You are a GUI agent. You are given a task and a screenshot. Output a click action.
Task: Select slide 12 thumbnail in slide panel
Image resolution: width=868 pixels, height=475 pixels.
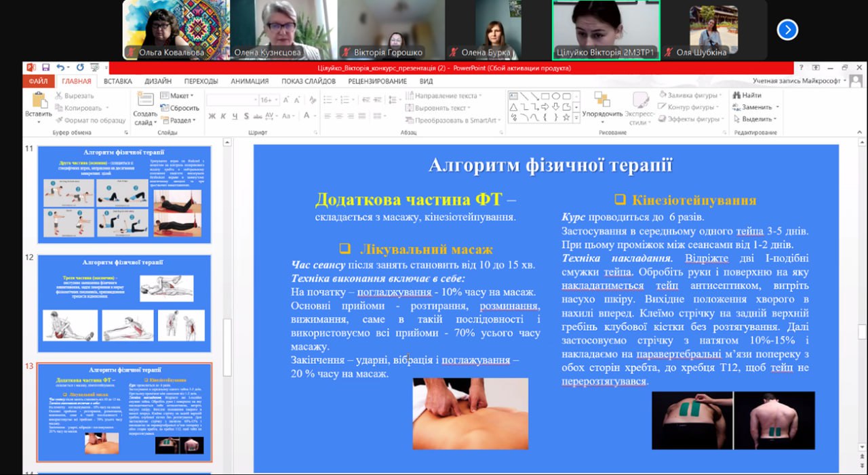(x=124, y=303)
